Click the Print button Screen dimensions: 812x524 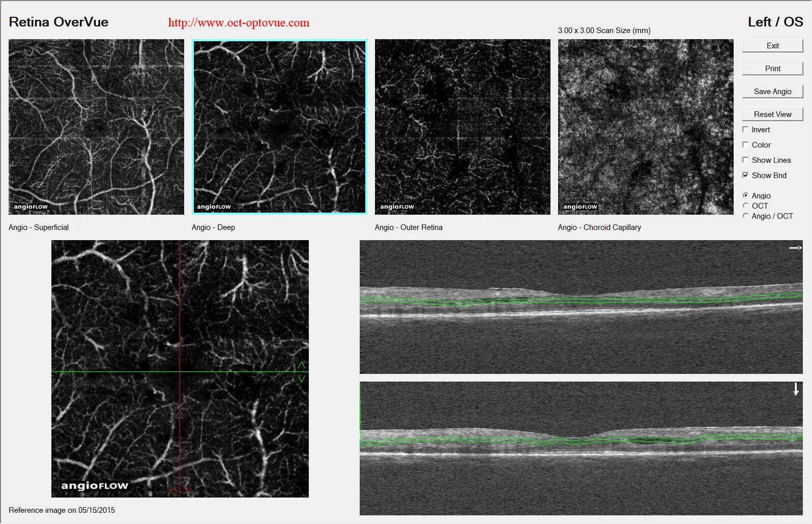click(x=772, y=69)
